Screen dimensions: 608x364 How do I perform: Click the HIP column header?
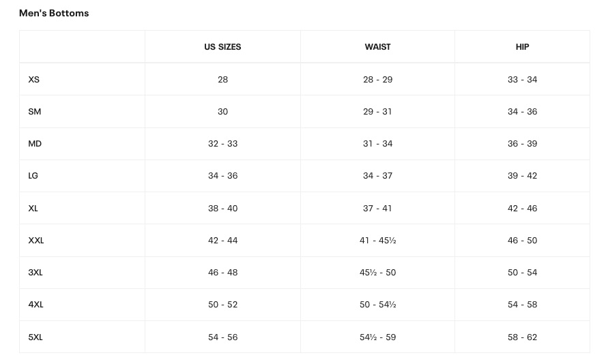tap(522, 47)
